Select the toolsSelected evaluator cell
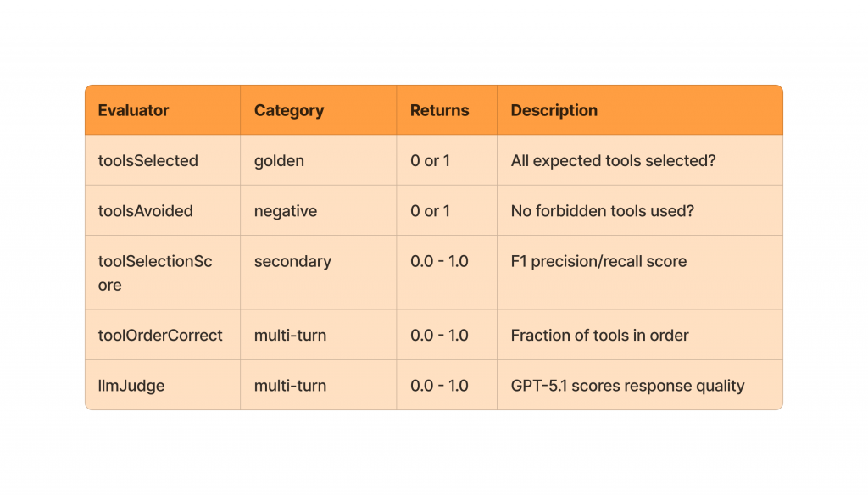 click(x=147, y=160)
